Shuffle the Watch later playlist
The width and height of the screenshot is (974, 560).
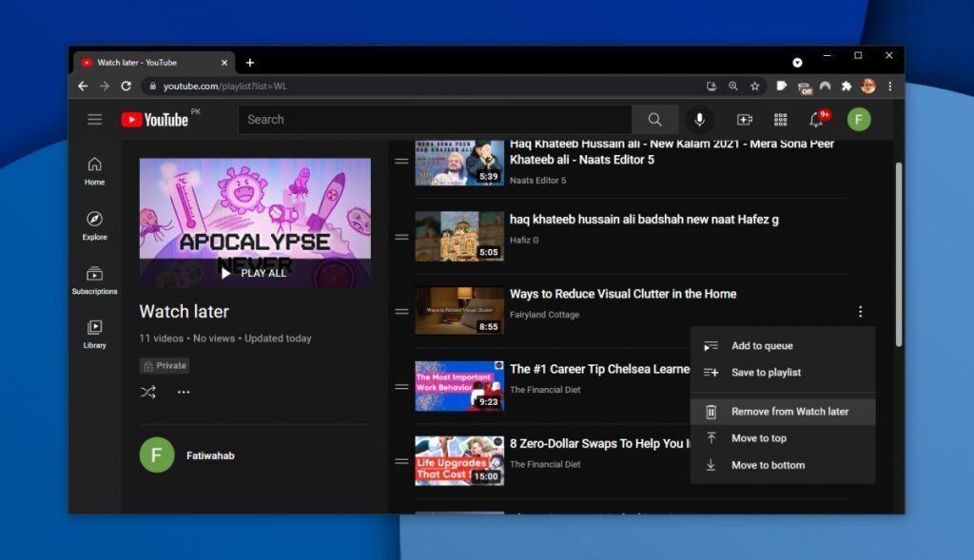click(148, 392)
